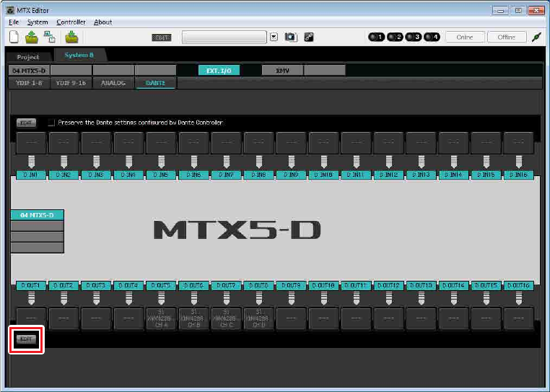Click the empty patch slot below D OUT12
The image size is (550, 392).
click(388, 318)
